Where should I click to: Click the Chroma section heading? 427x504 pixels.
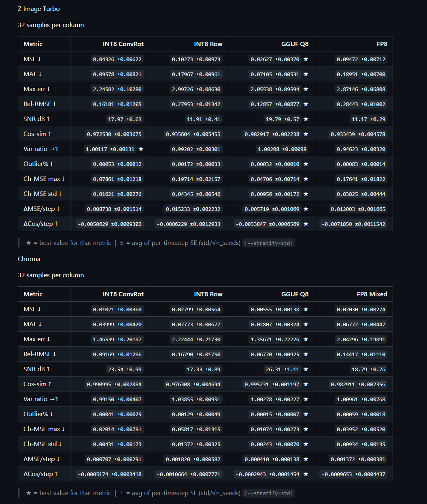(29, 259)
